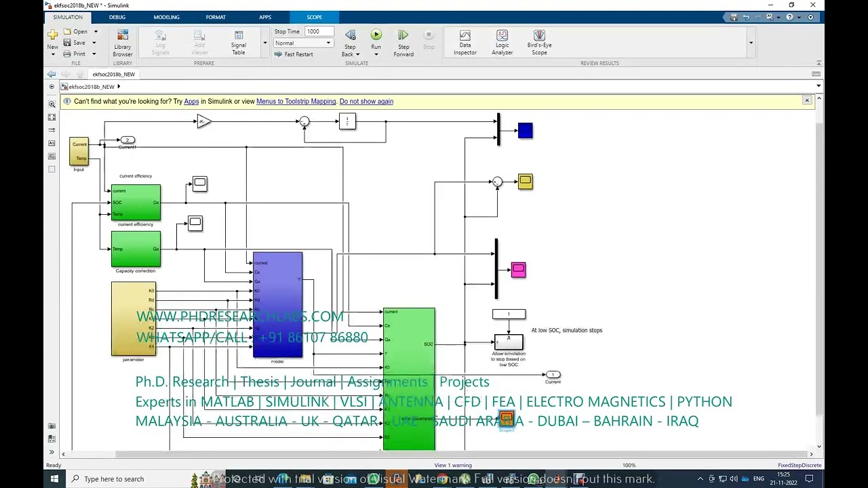Open the Bird's-Eye Scope
The width and height of the screenshot is (868, 488).
tap(539, 42)
